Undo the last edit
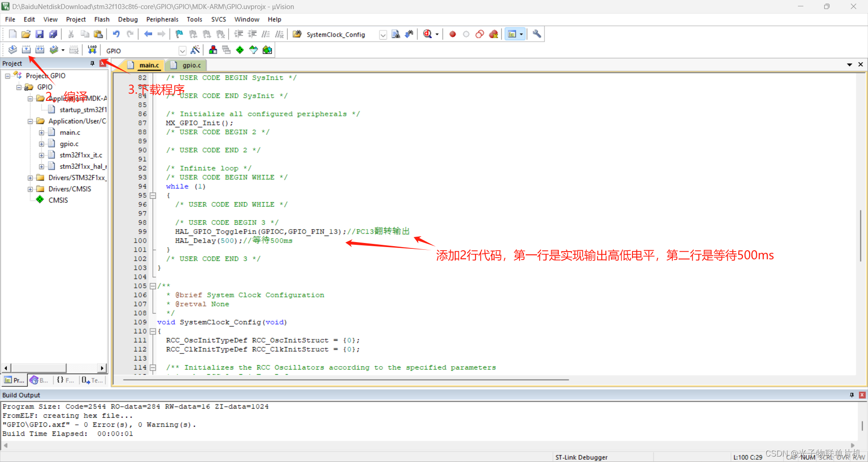 [116, 34]
